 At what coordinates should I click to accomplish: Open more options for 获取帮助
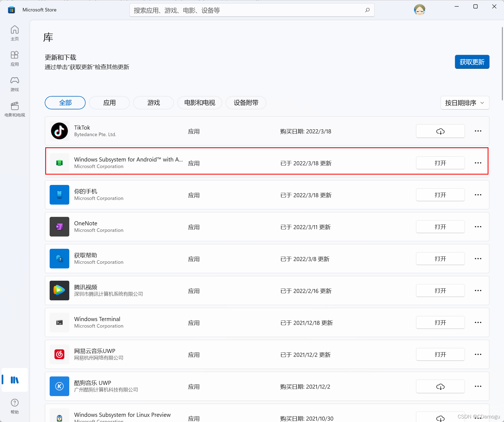(478, 259)
